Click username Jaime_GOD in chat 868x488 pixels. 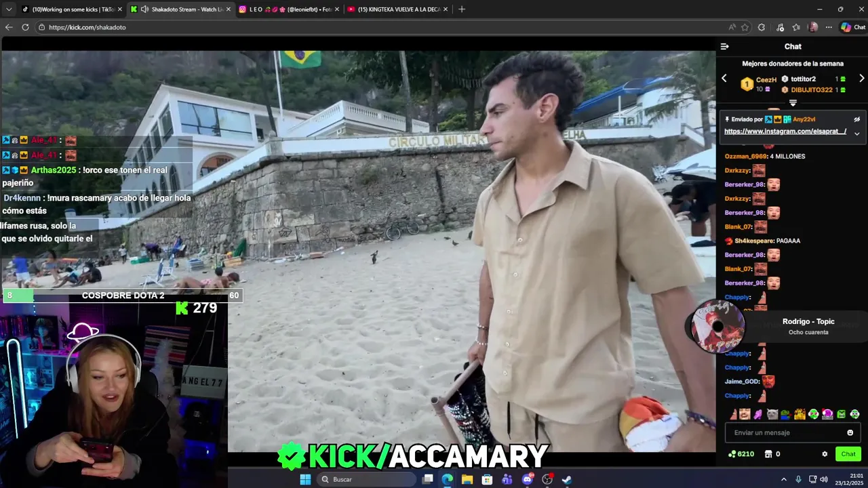click(742, 382)
